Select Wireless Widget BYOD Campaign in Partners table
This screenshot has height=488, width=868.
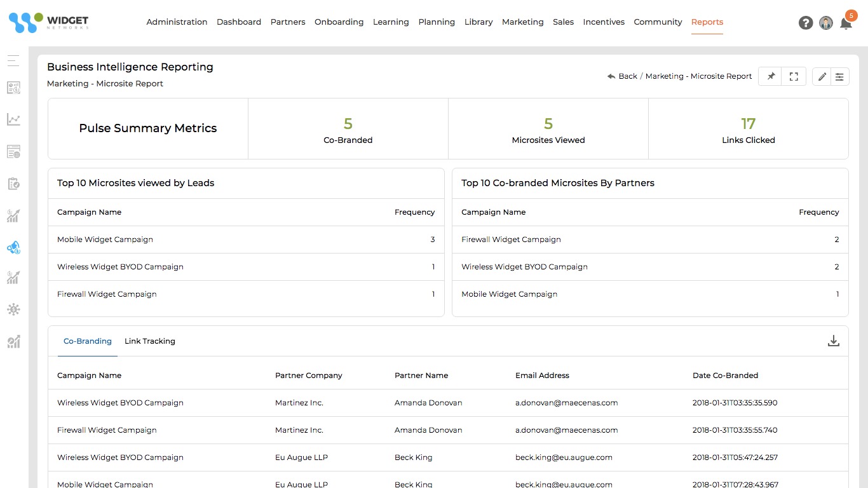(x=650, y=267)
